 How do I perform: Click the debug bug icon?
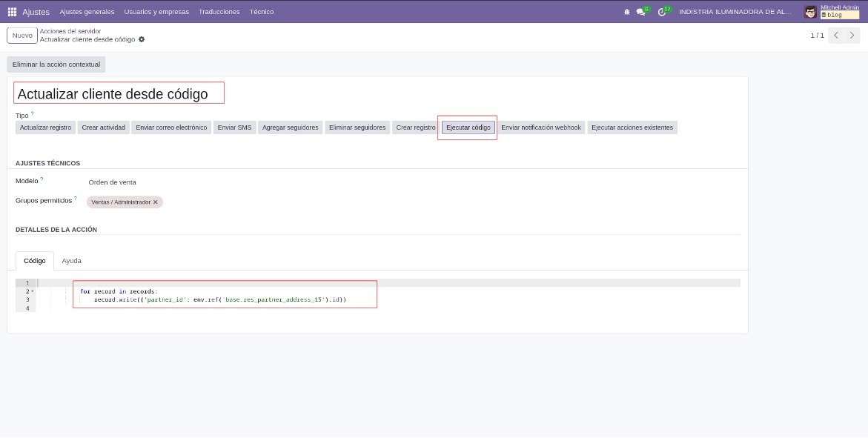click(626, 12)
